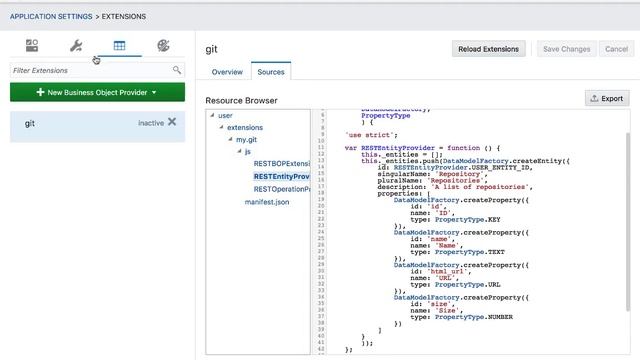Click the plus icon on New Business Object Provider
The height and width of the screenshot is (360, 640).
click(x=40, y=92)
